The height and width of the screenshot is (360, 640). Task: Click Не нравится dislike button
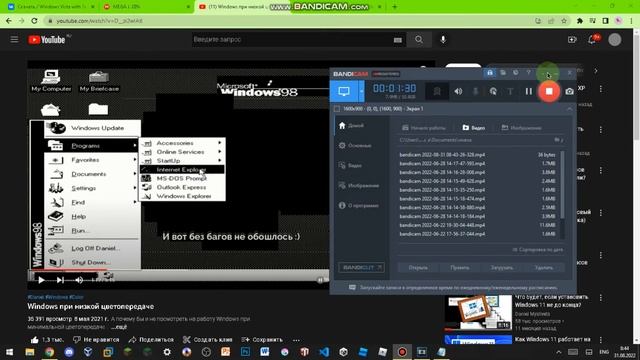(x=96, y=340)
